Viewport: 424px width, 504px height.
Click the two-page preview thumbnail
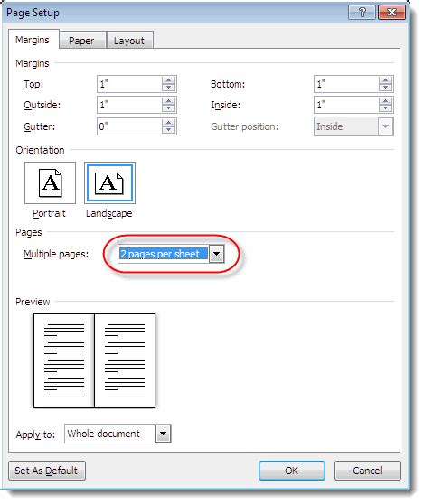coord(95,361)
